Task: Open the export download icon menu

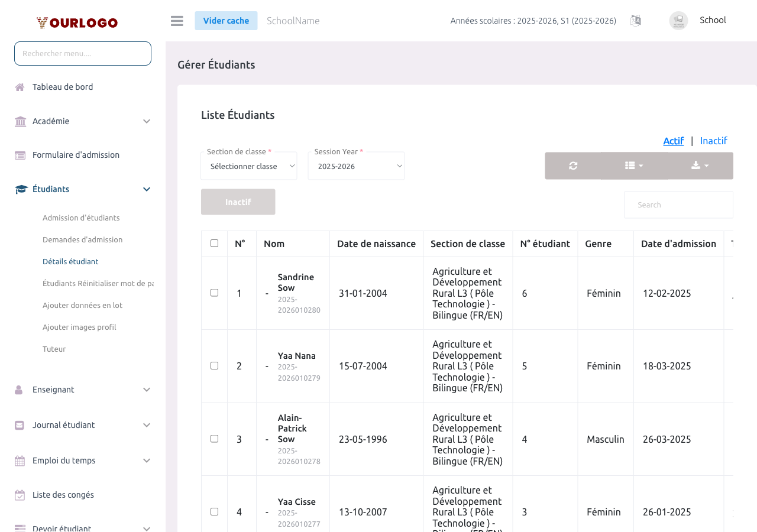Action: coord(700,166)
